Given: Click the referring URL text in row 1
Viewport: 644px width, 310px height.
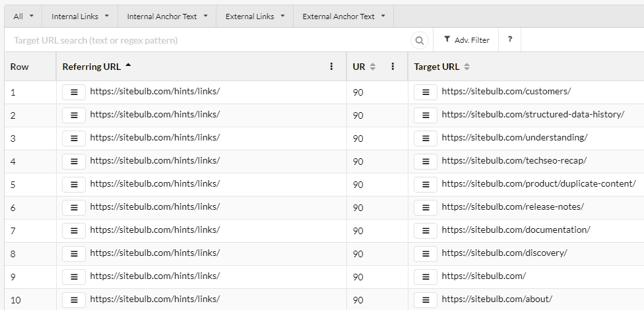Looking at the screenshot, I should [155, 92].
